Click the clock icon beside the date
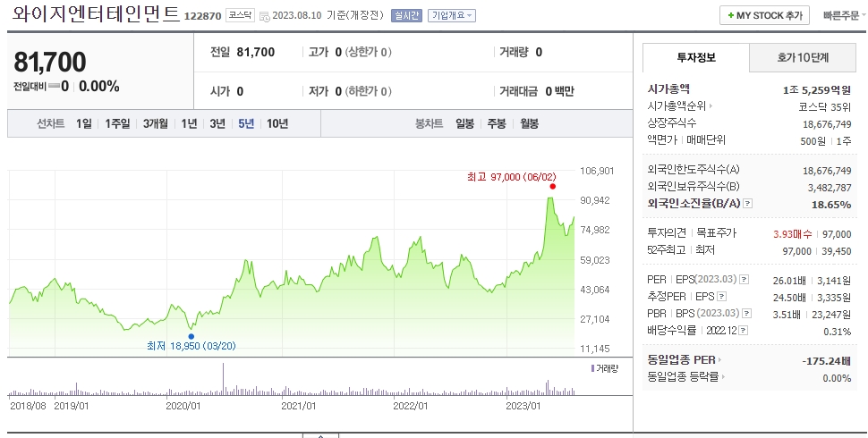 point(265,16)
